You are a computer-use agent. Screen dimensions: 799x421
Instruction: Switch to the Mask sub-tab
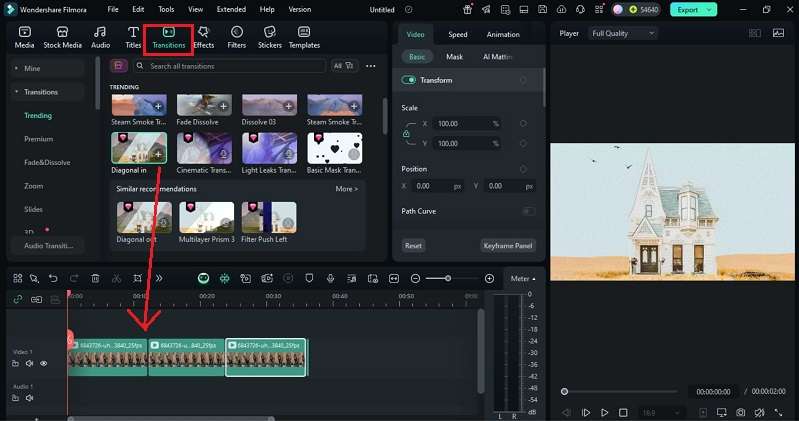(454, 57)
